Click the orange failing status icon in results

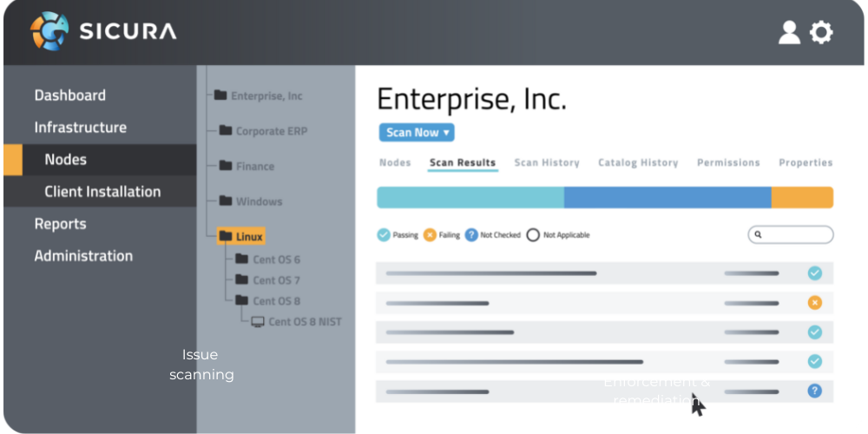tap(814, 303)
